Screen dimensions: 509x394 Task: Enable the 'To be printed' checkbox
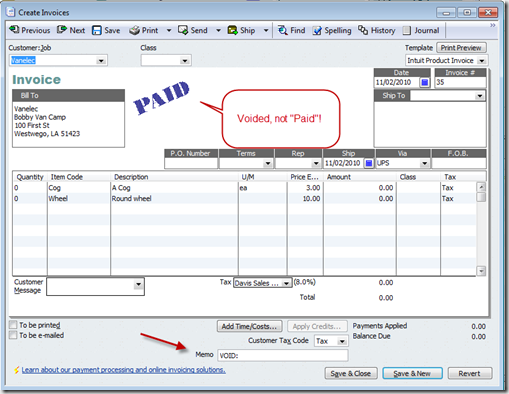click(13, 325)
